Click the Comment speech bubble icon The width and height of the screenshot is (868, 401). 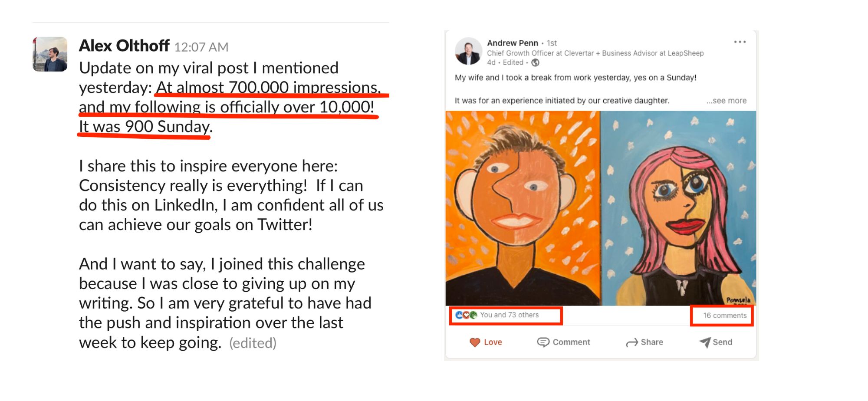coord(543,342)
